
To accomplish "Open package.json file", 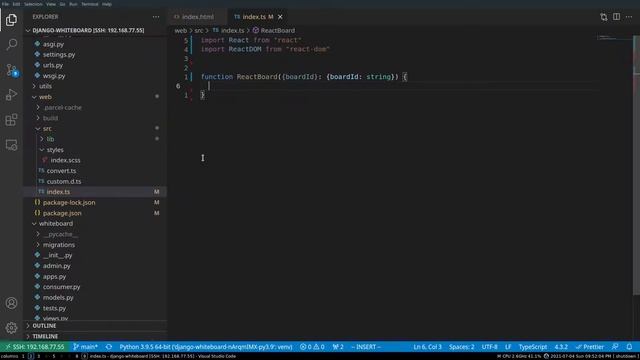I will tap(95, 213).
